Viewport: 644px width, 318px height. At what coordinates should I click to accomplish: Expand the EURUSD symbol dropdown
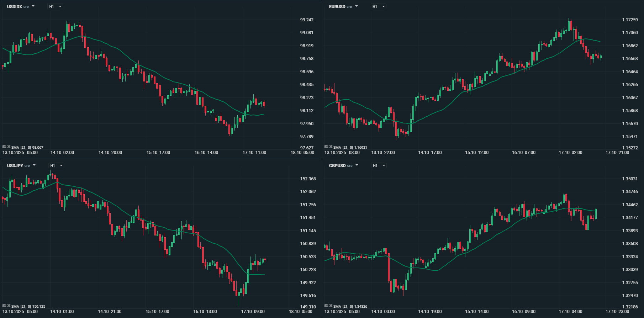click(357, 6)
